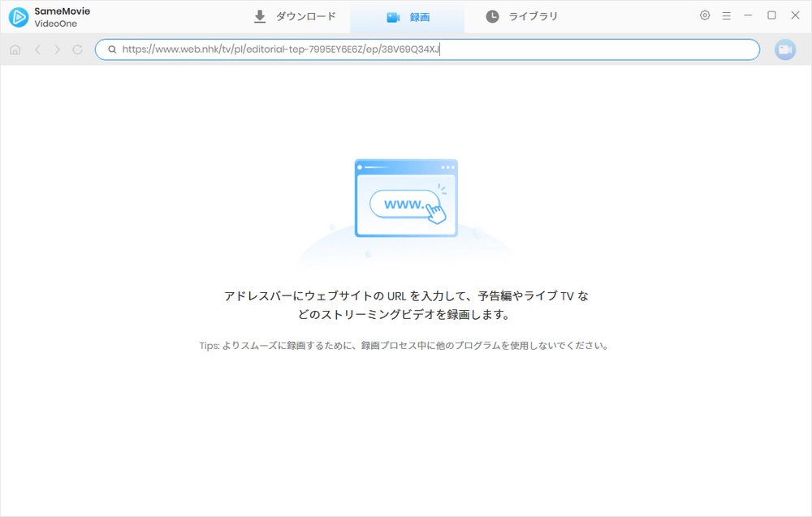Open the settings gear icon

705,15
